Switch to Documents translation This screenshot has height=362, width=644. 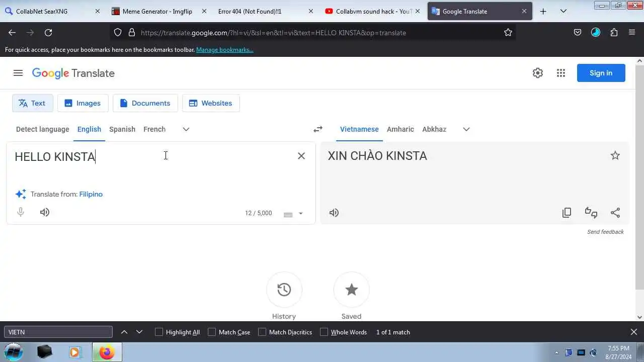(x=145, y=103)
